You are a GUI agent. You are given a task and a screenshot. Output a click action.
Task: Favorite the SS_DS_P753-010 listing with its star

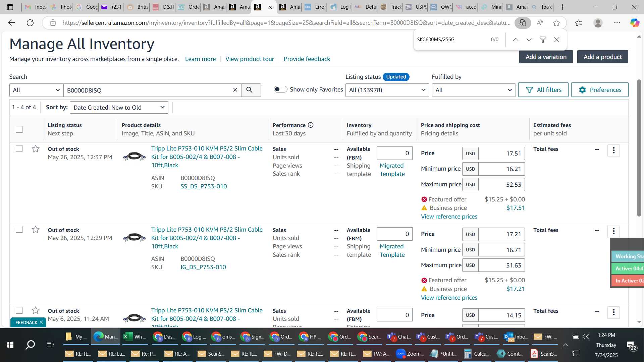(36, 148)
